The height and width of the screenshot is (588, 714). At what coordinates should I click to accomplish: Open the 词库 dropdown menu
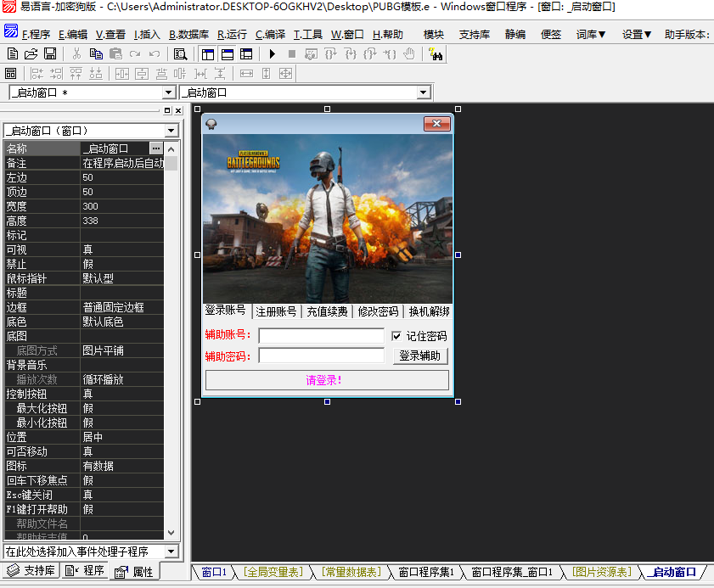(590, 34)
